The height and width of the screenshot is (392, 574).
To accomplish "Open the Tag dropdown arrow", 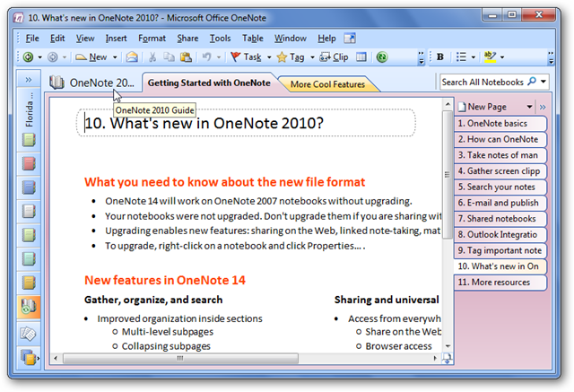I will click(x=312, y=57).
